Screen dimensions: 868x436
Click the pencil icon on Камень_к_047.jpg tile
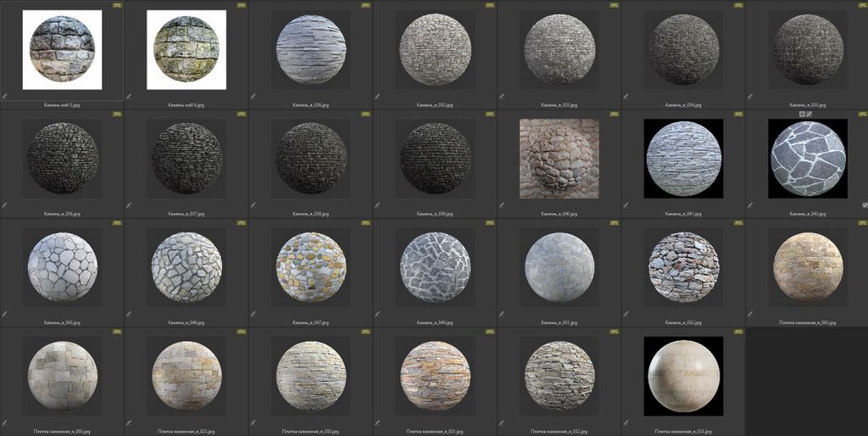[253, 314]
